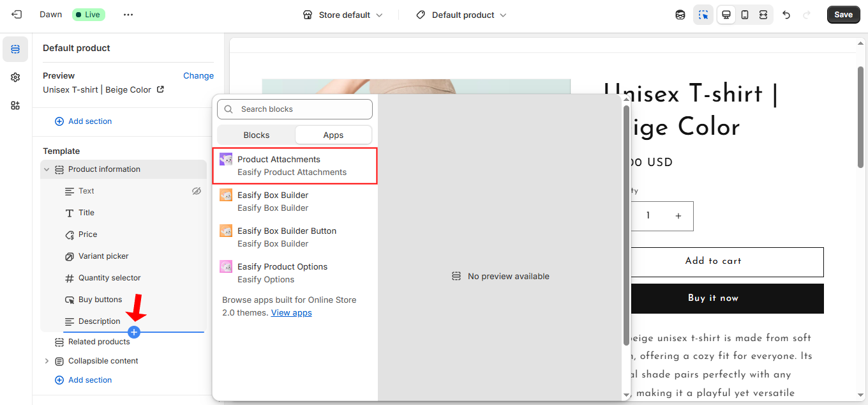This screenshot has height=405, width=868.
Task: Click the Exit theme editor icon
Action: coord(16,14)
